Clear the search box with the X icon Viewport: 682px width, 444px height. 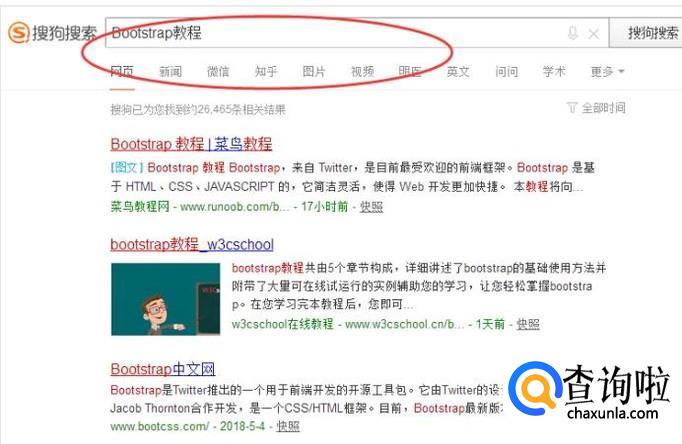(593, 33)
